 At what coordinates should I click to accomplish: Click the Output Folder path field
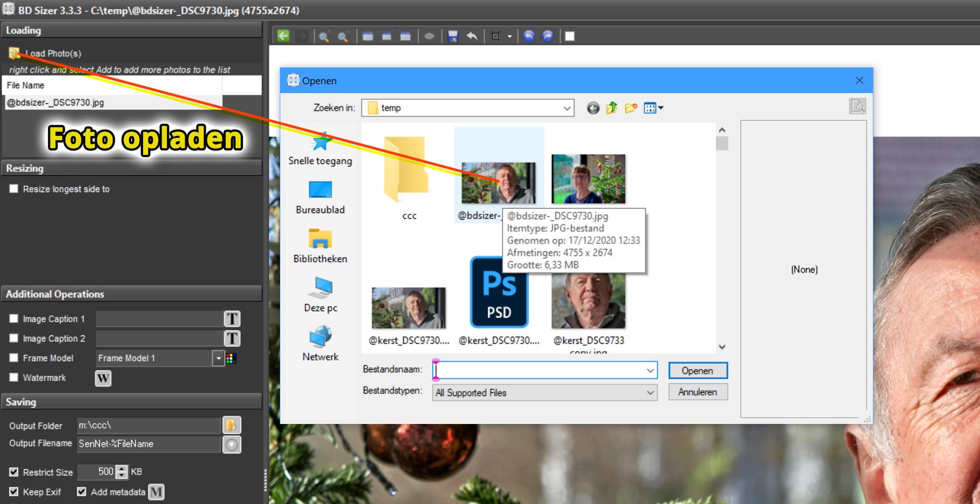click(148, 425)
